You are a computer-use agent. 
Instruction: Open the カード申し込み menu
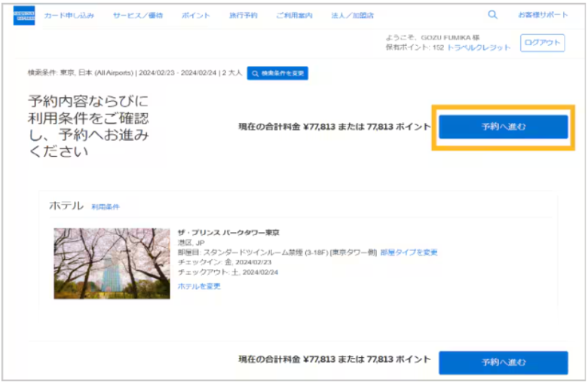point(69,15)
